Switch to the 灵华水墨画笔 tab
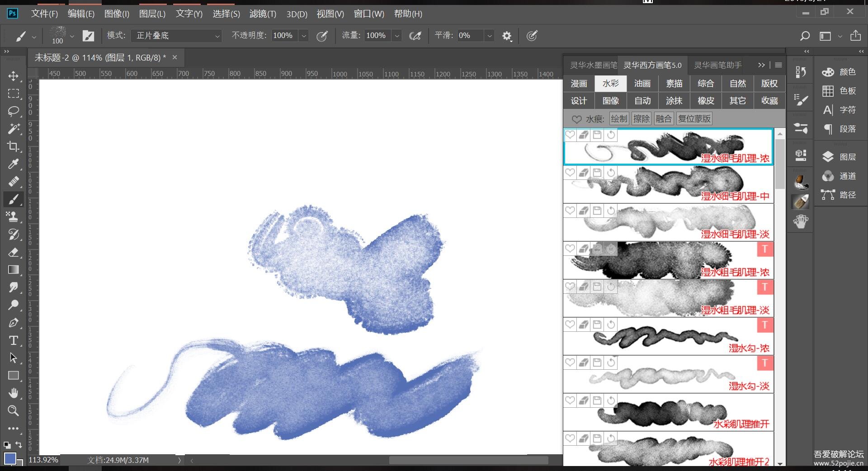The height and width of the screenshot is (471, 868). pyautogui.click(x=593, y=65)
